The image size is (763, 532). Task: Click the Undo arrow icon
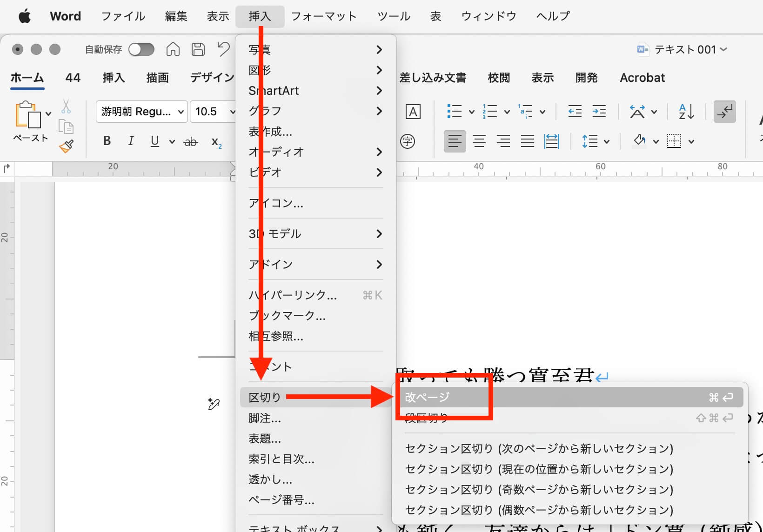point(223,49)
